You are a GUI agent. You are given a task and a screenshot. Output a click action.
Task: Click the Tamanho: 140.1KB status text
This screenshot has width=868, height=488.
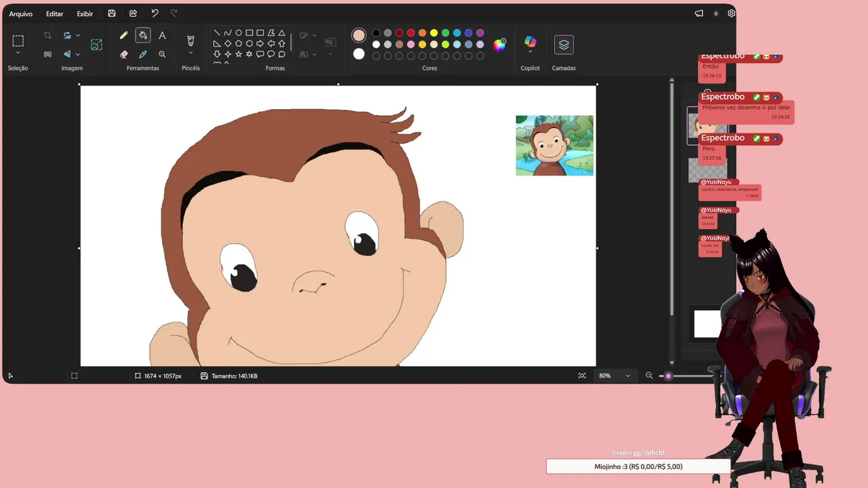(x=234, y=375)
